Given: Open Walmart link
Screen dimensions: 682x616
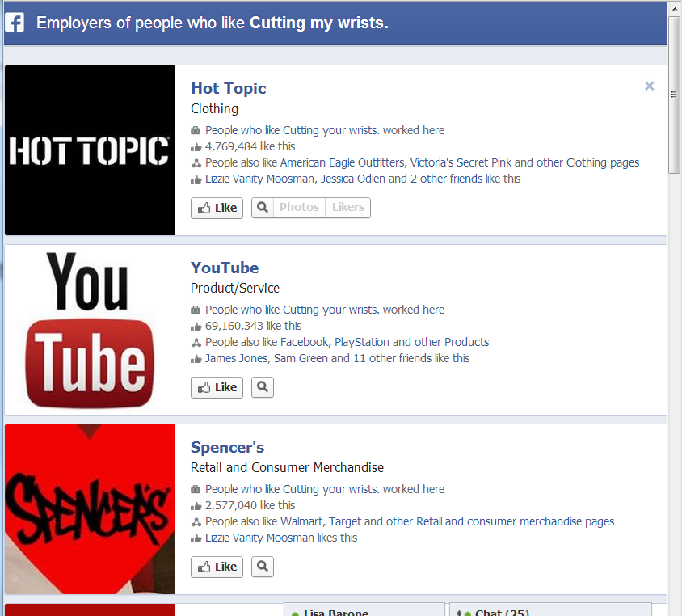Looking at the screenshot, I should point(302,521).
